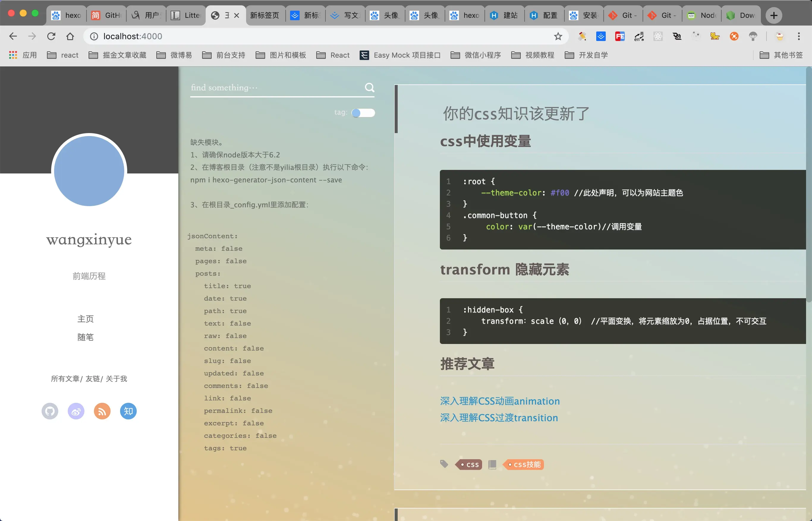
Task: Open the 随笔 menu item
Action: 85,337
